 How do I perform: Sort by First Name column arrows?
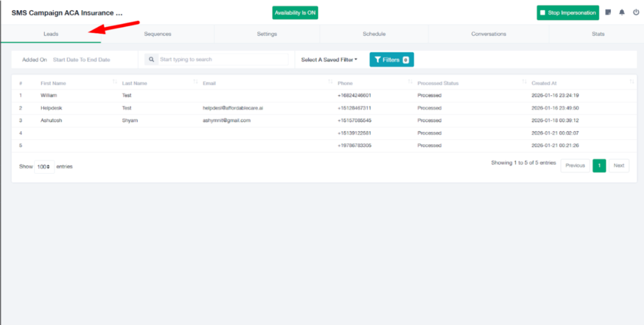click(114, 83)
